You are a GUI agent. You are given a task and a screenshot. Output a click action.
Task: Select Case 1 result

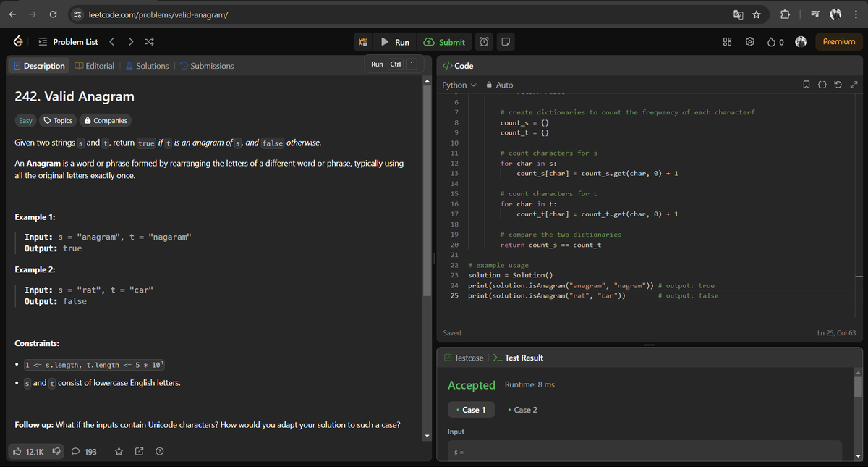[x=472, y=410]
